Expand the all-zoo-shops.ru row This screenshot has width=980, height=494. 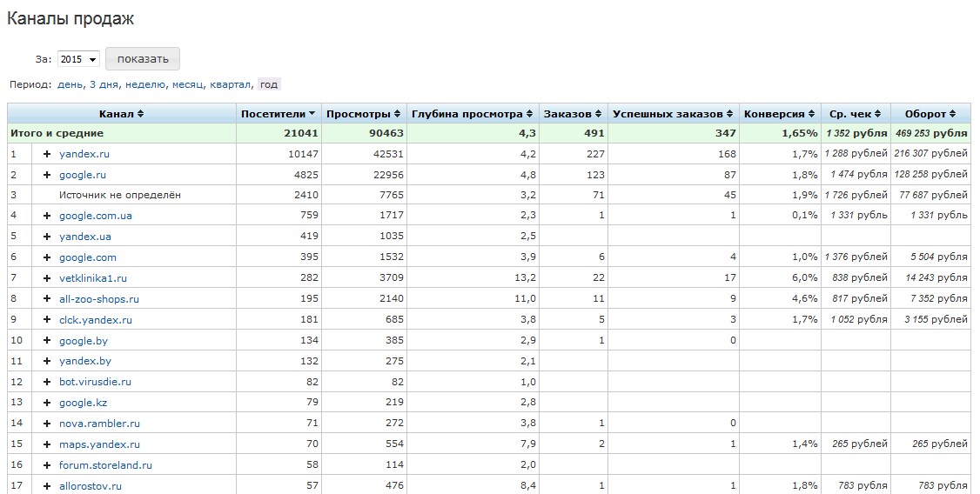[x=47, y=299]
